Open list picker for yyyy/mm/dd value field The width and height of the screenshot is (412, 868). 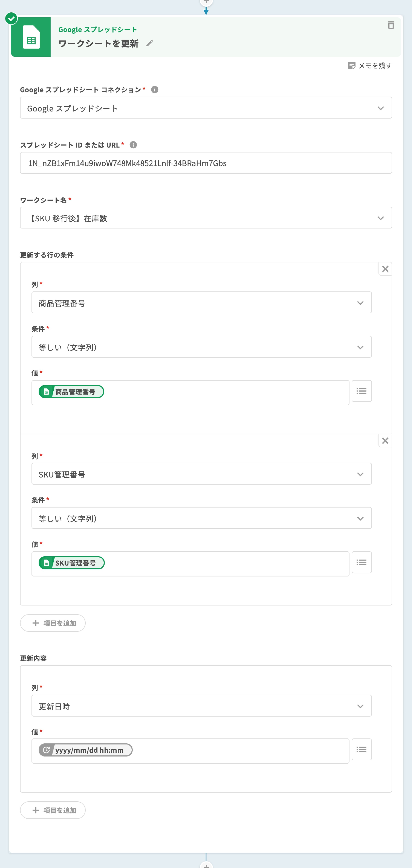point(361,749)
